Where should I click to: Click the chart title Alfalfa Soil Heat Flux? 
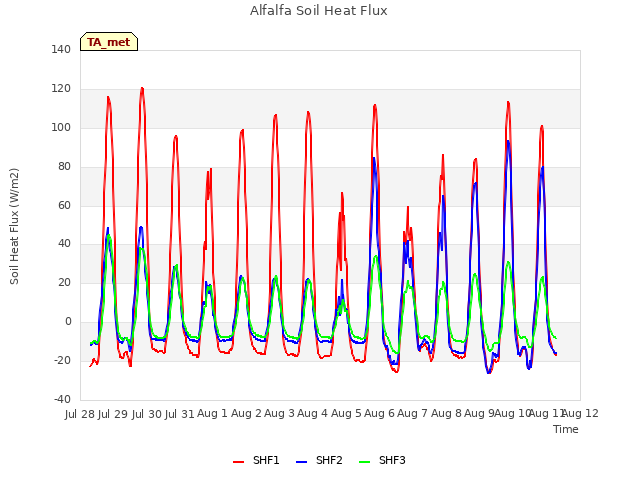(318, 10)
